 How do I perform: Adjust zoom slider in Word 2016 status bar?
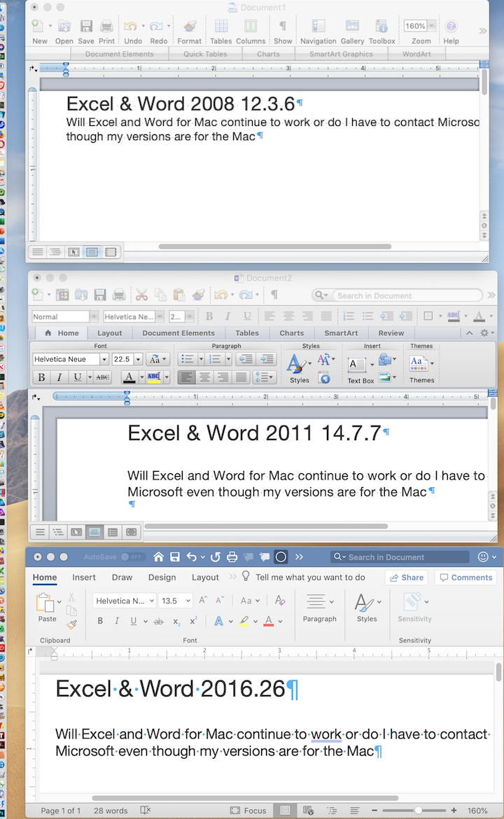(418, 811)
